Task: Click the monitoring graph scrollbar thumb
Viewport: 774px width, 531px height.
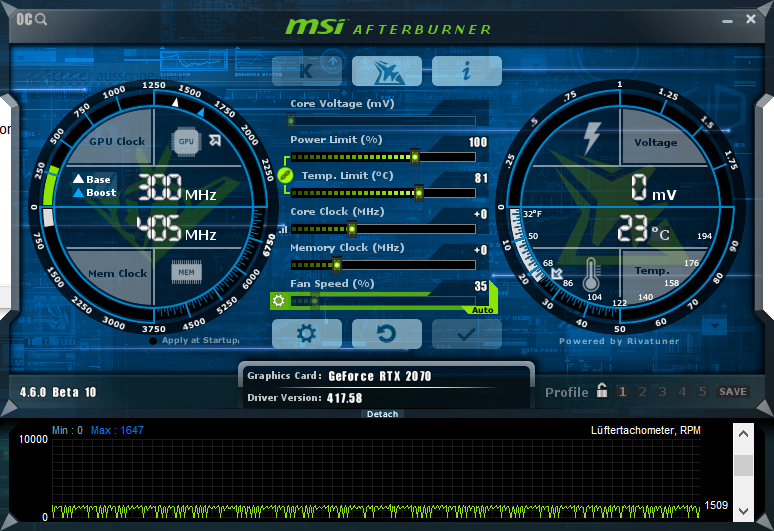Action: [743, 465]
